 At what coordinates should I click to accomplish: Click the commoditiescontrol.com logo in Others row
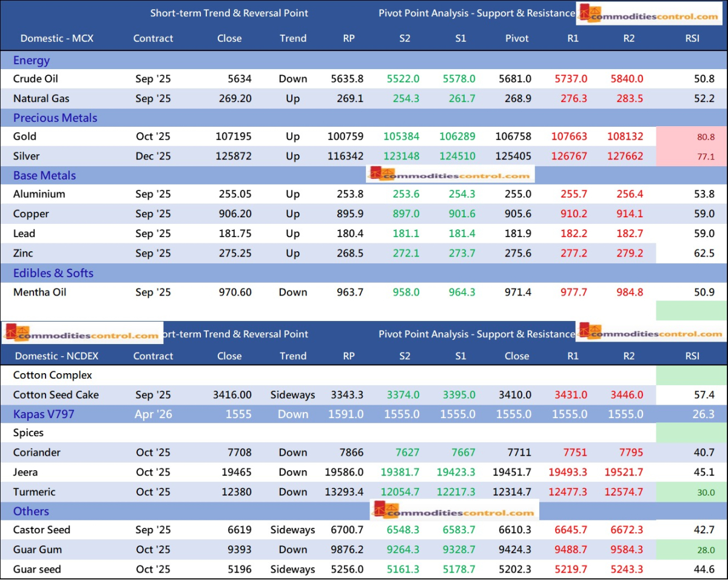(x=455, y=511)
